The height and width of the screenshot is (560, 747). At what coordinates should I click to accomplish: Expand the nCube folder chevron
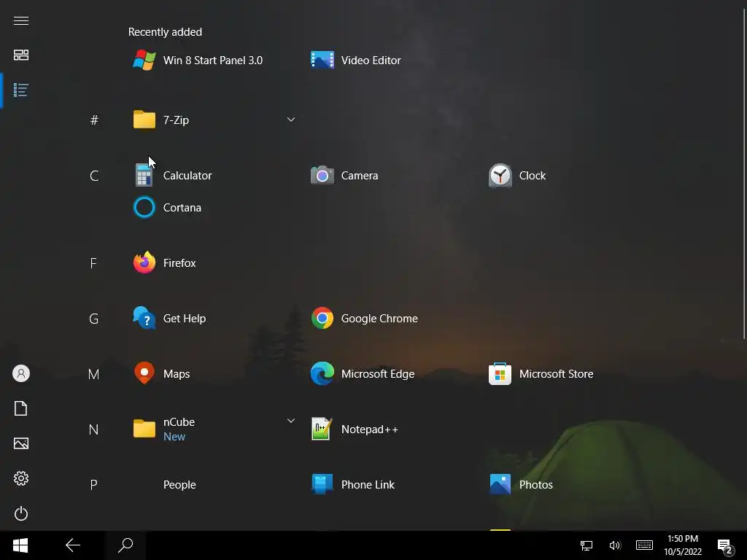290,421
